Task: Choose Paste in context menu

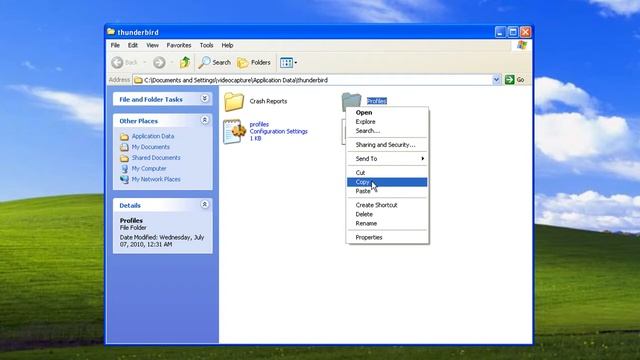Action: point(387,191)
